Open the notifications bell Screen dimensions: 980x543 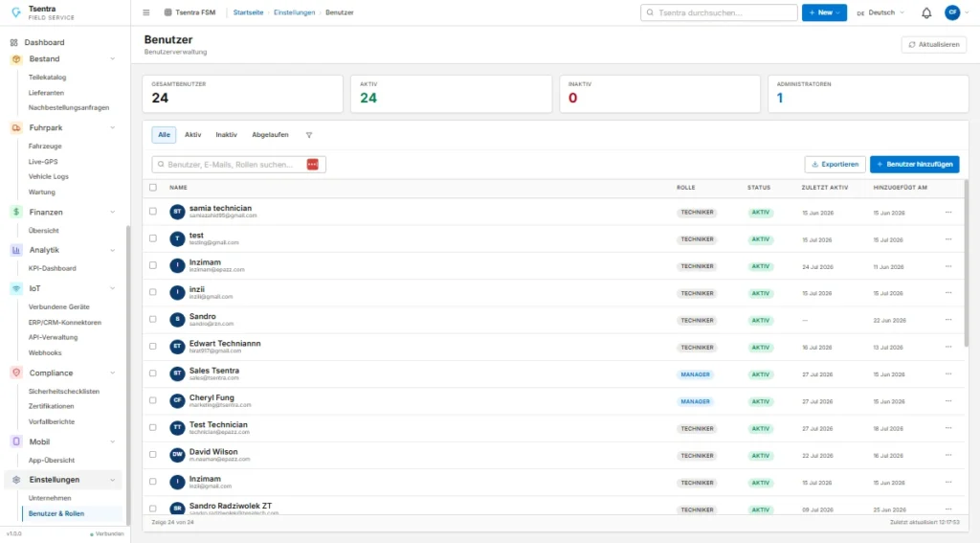926,12
